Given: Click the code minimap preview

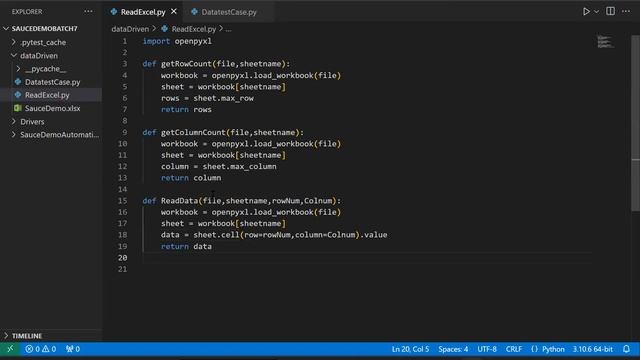Looking at the screenshot, I should click(x=605, y=42).
